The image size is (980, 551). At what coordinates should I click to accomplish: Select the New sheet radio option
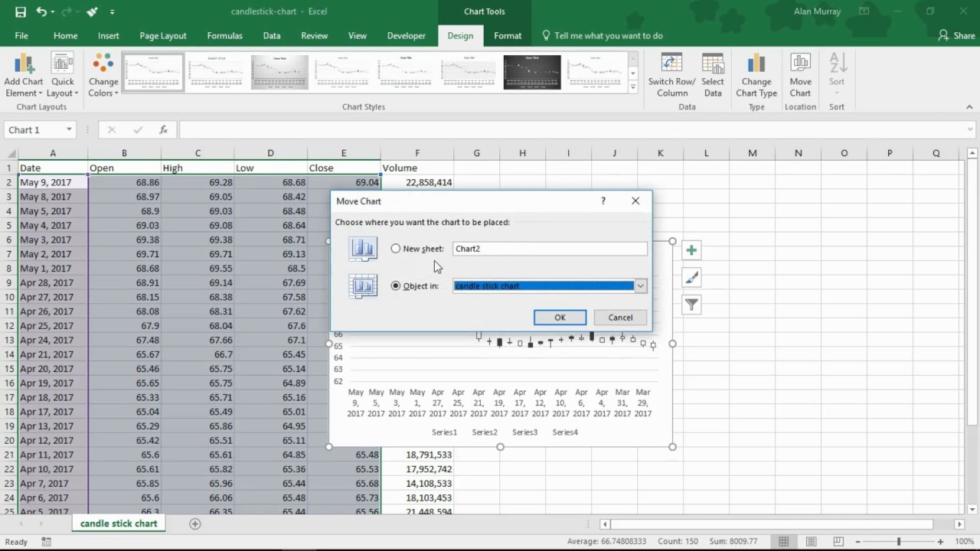(x=395, y=249)
